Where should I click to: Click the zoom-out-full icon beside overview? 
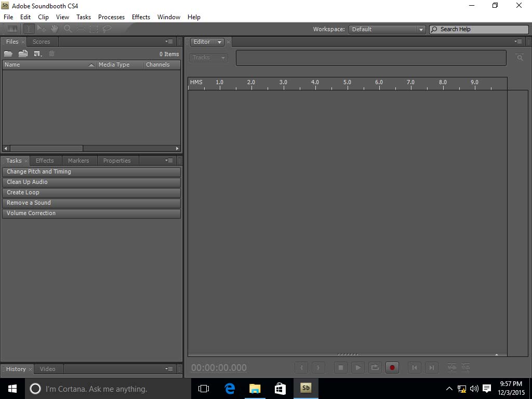(520, 57)
